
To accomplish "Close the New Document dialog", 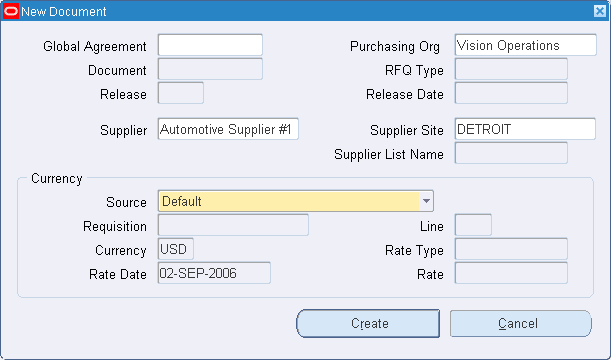I will 600,11.
